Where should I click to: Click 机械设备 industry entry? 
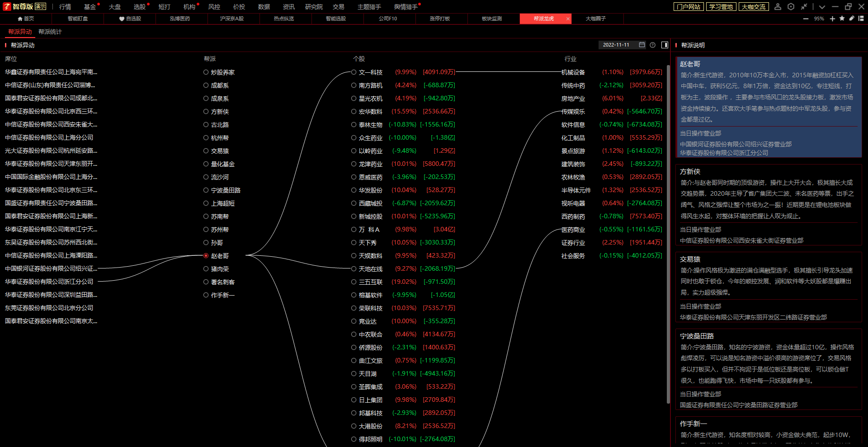click(x=573, y=72)
